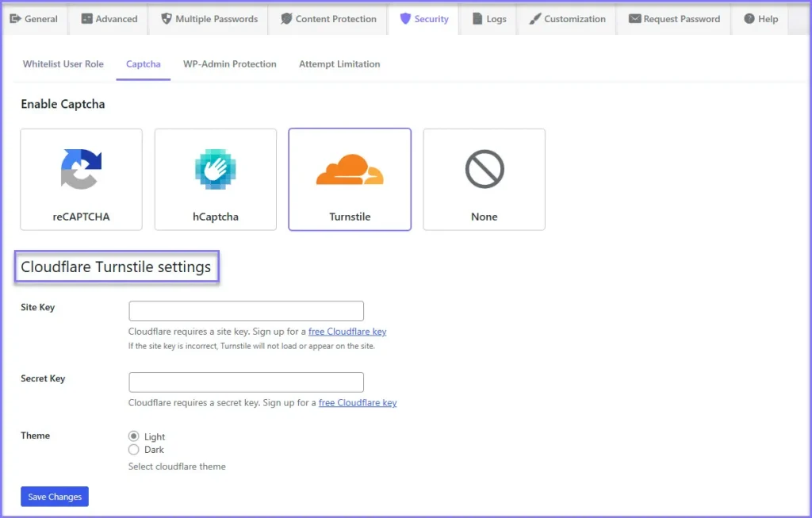Screen dimensions: 812x518
Task: Choose the hCaptcha hand icon card
Action: [x=215, y=169]
